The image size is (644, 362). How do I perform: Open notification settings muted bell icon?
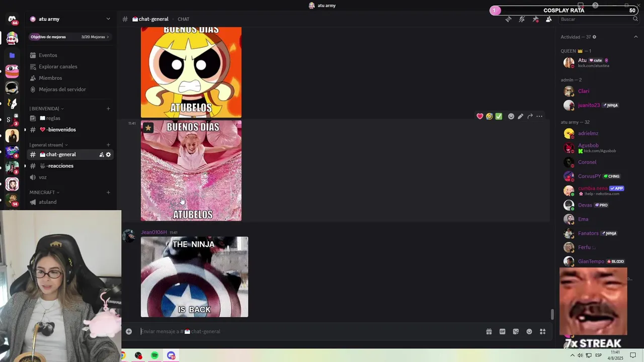click(522, 19)
